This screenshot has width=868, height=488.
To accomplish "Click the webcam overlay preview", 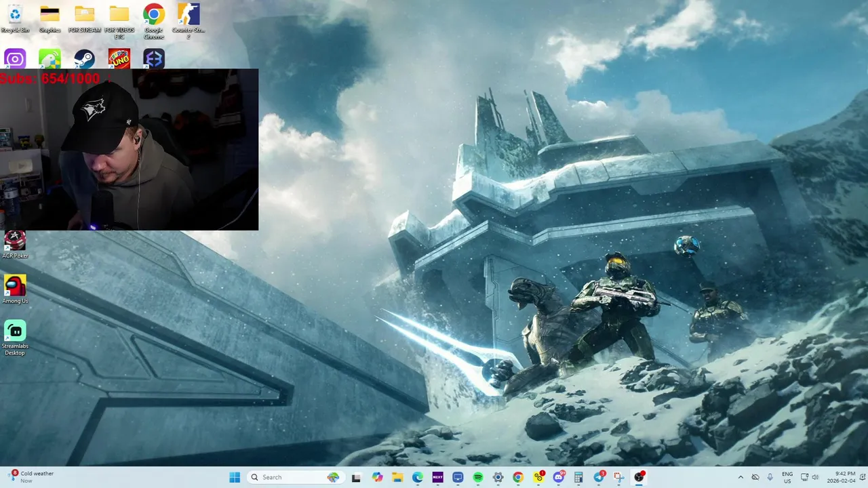I will coord(129,149).
